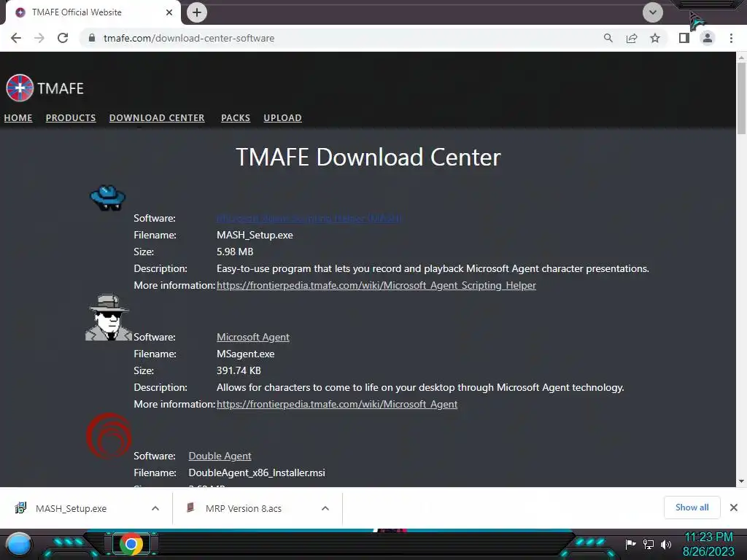Open the frontierpedia Microsoft_Agent_Scripting_Helper wiki link
The height and width of the screenshot is (560, 747).
pyautogui.click(x=376, y=285)
